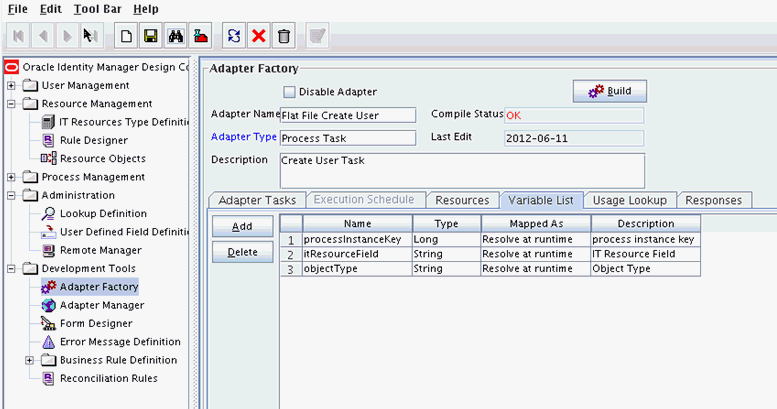Click the Oracle logo icon at tree root

[x=11, y=67]
